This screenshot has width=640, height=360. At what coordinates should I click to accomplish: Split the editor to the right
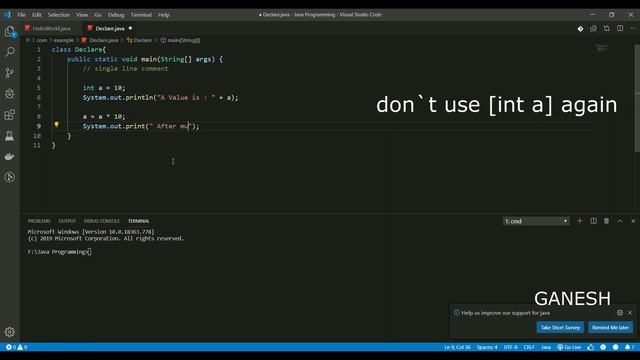click(620, 29)
